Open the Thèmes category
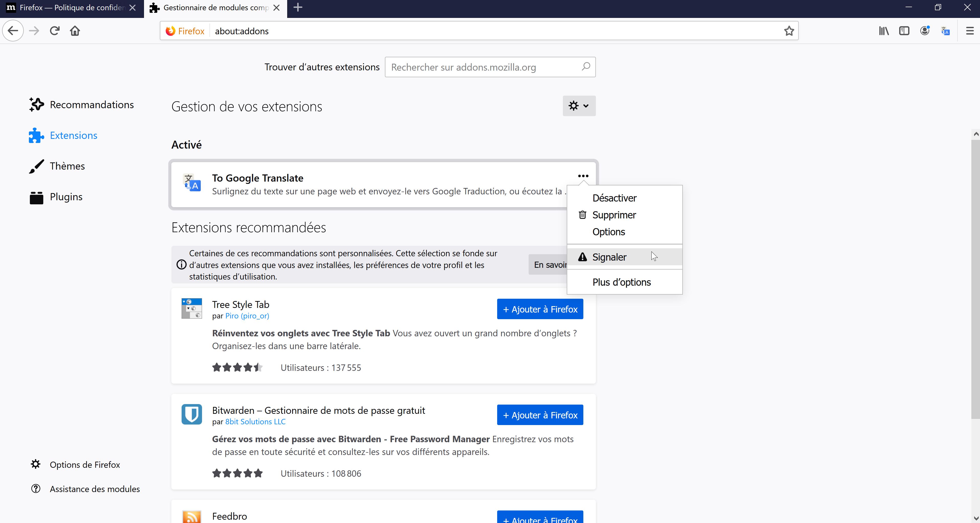980x523 pixels. (57, 166)
